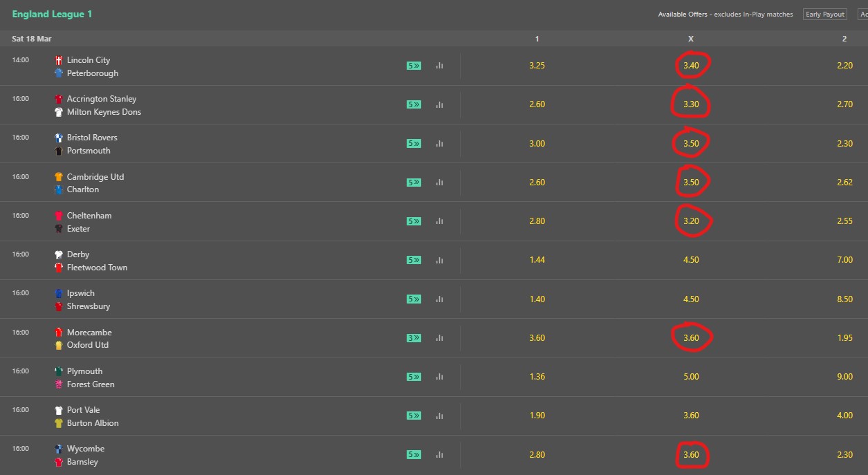Click the 5 markets badge for Cheltenham
The width and height of the screenshot is (868, 475).
(x=414, y=221)
